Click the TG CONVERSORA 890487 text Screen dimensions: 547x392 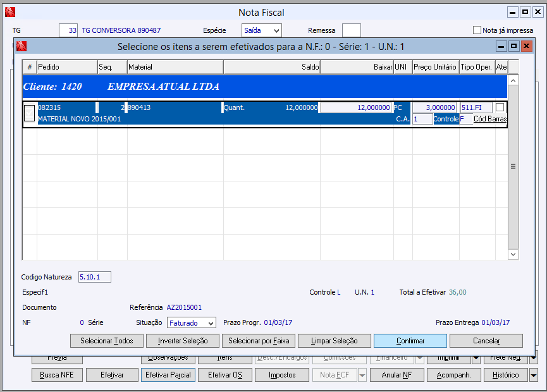pos(121,30)
